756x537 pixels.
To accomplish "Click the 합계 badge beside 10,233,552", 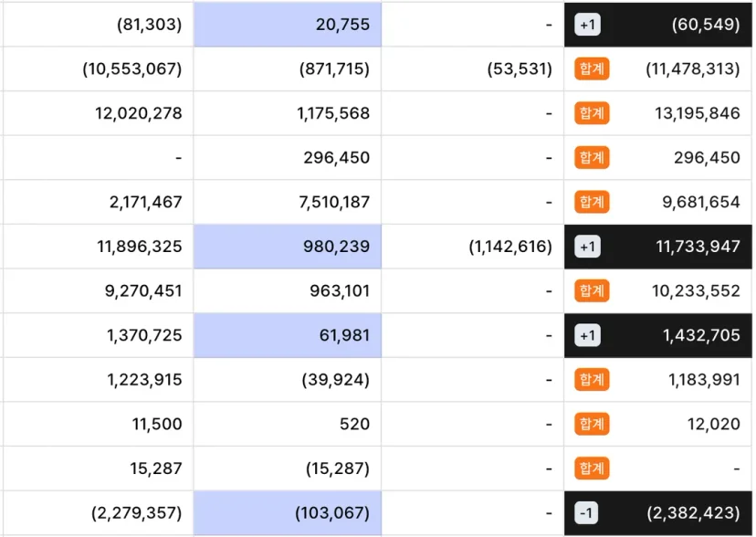I will (x=592, y=290).
